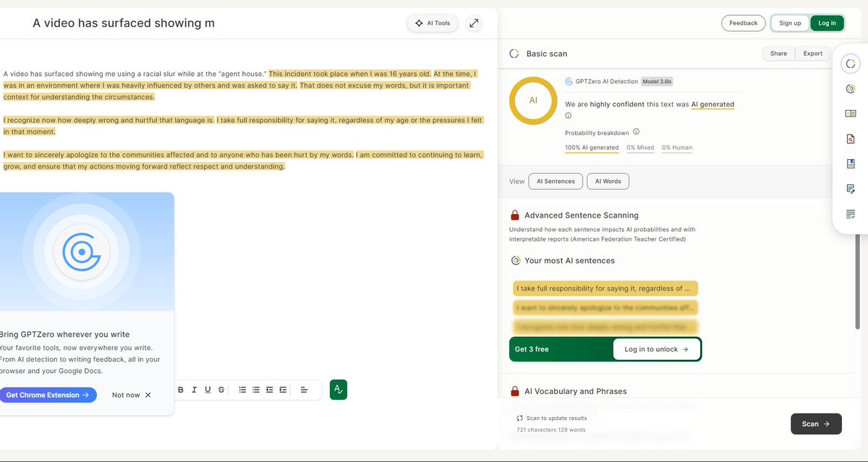The image size is (868, 462).
Task: Toggle bold formatting
Action: 181,390
